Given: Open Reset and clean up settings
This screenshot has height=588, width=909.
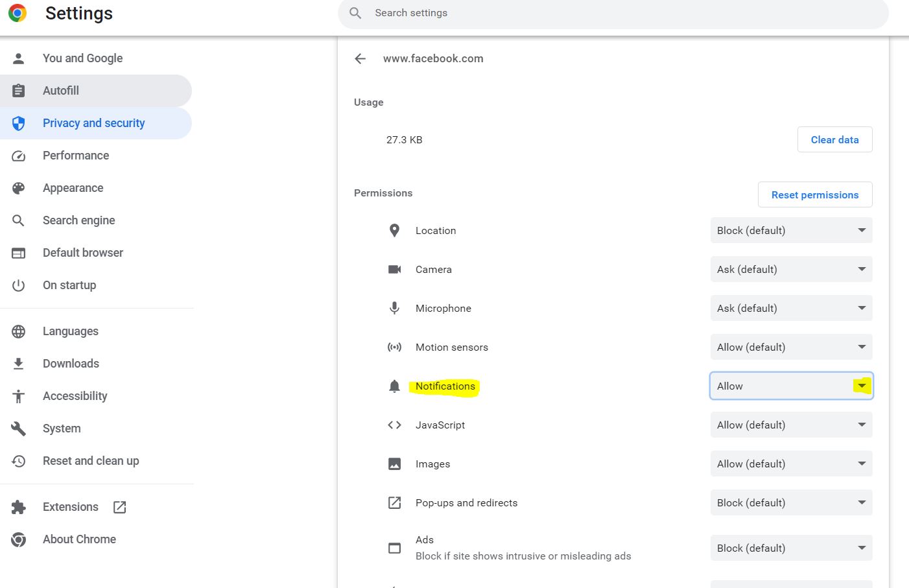Looking at the screenshot, I should (x=96, y=461).
